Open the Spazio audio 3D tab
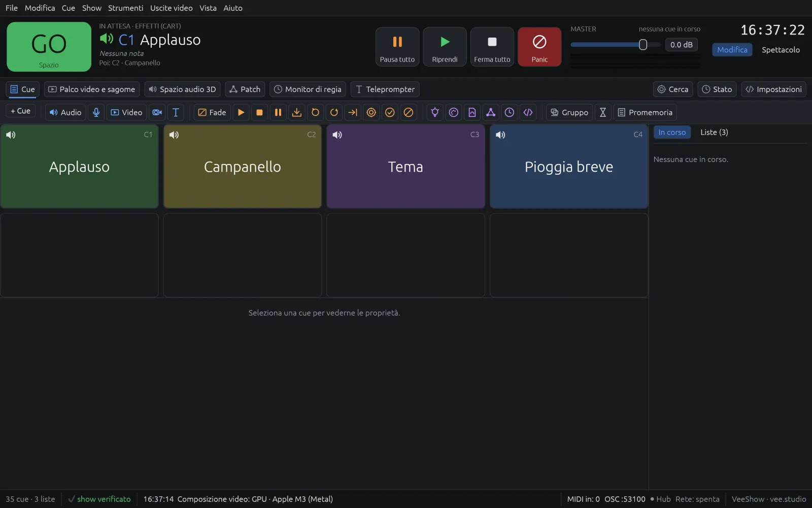This screenshot has width=812, height=508. click(182, 89)
